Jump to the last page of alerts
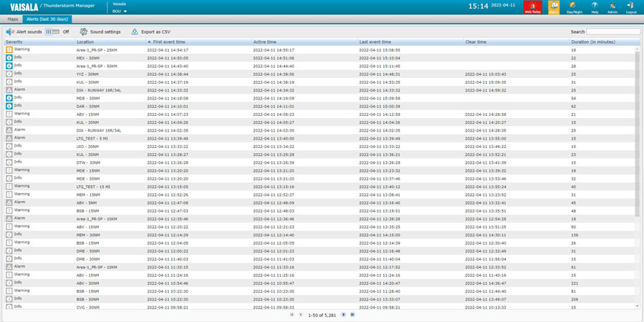The width and height of the screenshot is (644, 322). click(x=352, y=314)
